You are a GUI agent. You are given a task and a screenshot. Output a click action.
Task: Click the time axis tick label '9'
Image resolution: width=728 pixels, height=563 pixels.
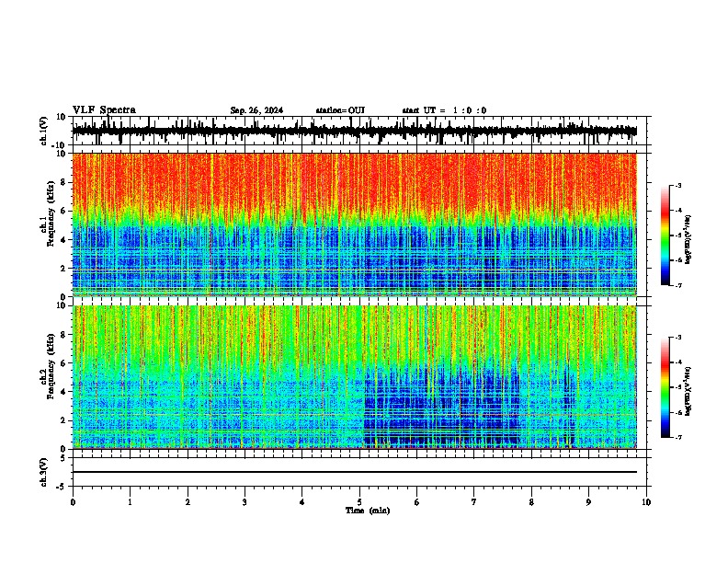(588, 502)
